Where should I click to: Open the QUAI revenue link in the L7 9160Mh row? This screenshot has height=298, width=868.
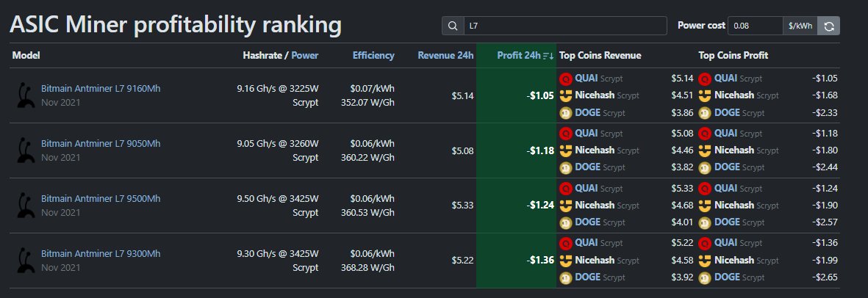(587, 79)
